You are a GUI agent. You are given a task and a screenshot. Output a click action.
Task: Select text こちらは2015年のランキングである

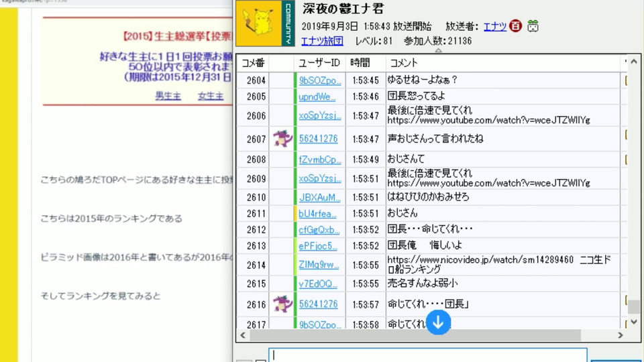point(111,219)
